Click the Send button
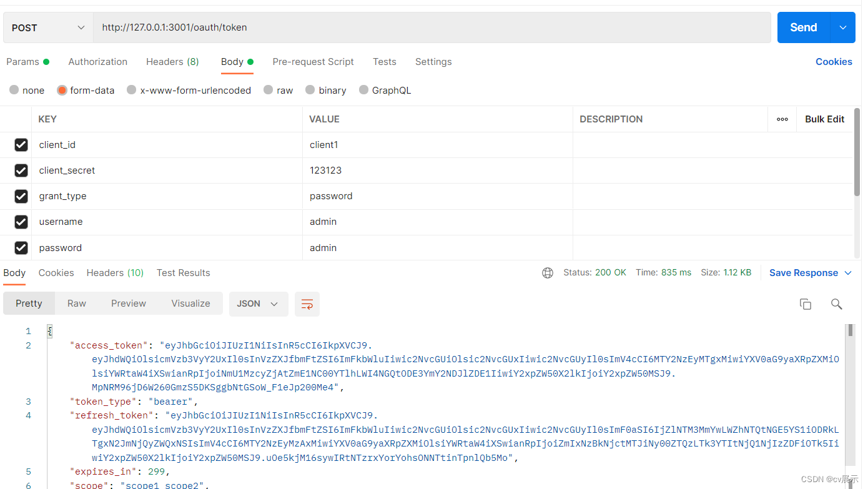The height and width of the screenshot is (489, 868). pos(803,27)
